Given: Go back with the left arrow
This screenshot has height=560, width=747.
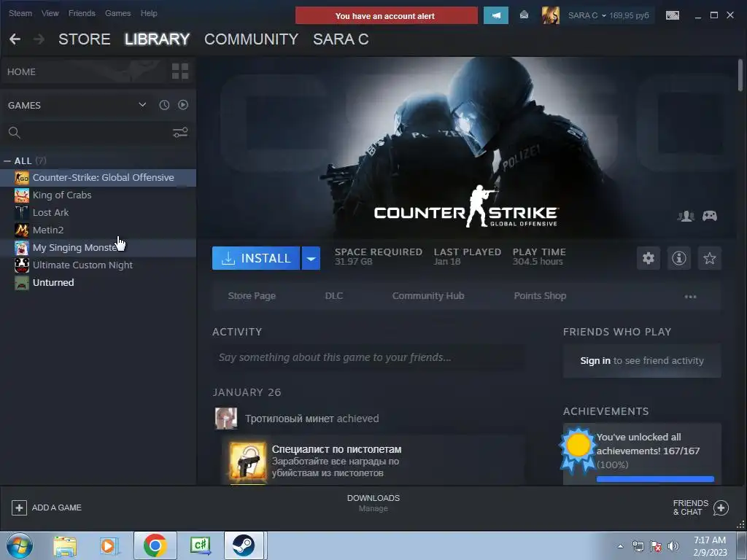Looking at the screenshot, I should (x=15, y=39).
